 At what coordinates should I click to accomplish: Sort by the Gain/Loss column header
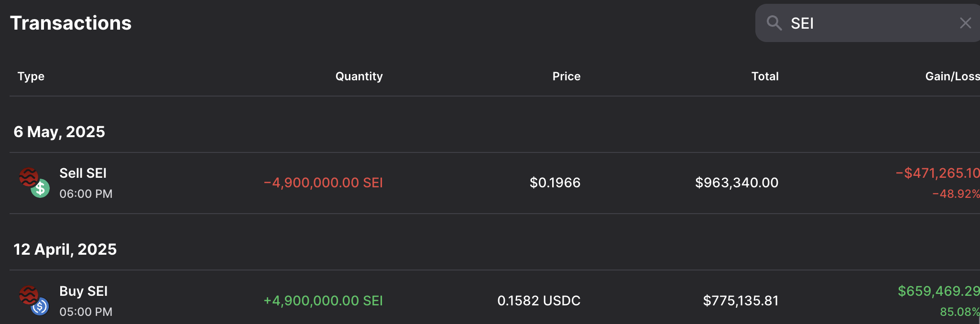[951, 76]
